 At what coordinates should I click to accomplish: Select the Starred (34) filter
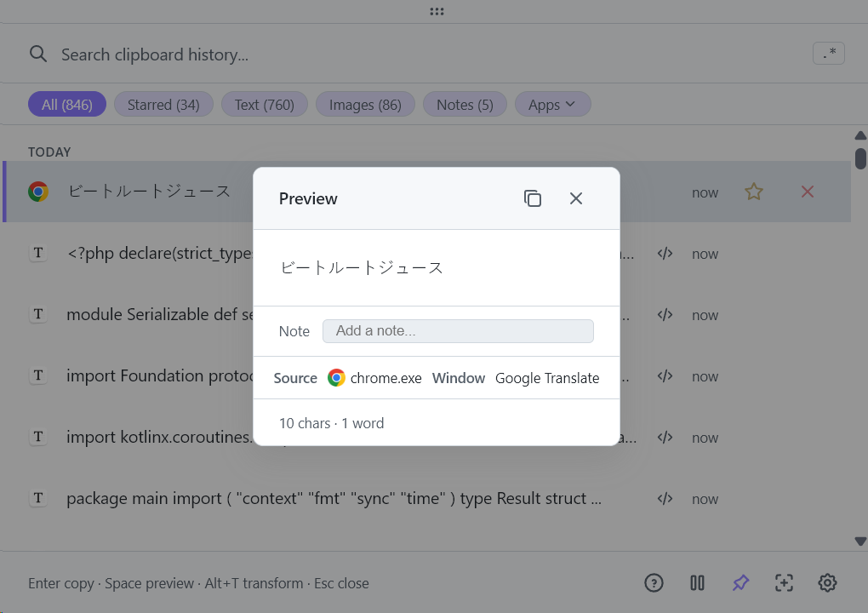[163, 105]
